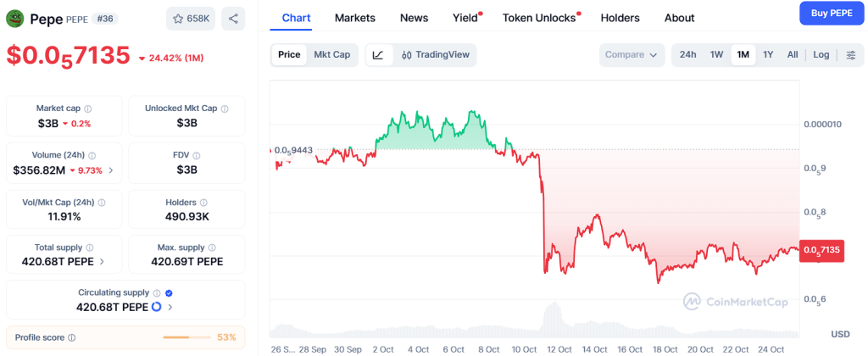Screen dimensions: 868x356
Task: Click the Holders info icon
Action: [x=203, y=203]
